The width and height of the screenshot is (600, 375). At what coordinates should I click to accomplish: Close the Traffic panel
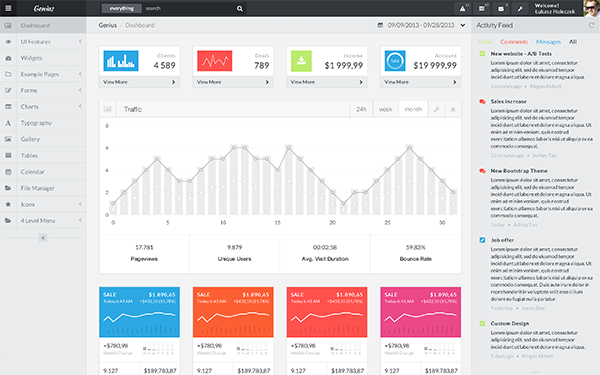coord(453,109)
